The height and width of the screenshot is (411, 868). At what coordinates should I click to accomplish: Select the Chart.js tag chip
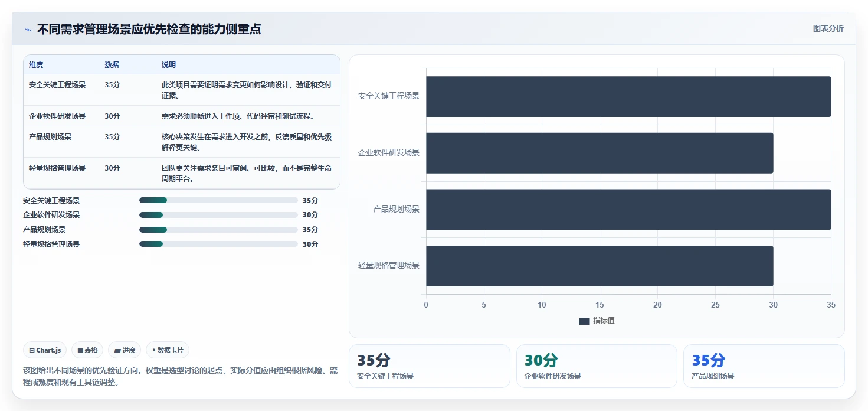pyautogui.click(x=45, y=350)
